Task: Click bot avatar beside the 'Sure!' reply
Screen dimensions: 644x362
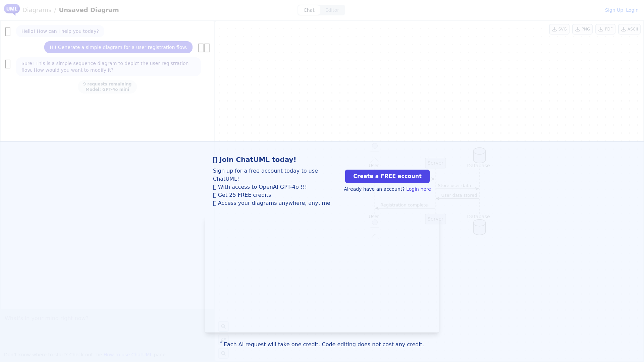Action: [8, 64]
